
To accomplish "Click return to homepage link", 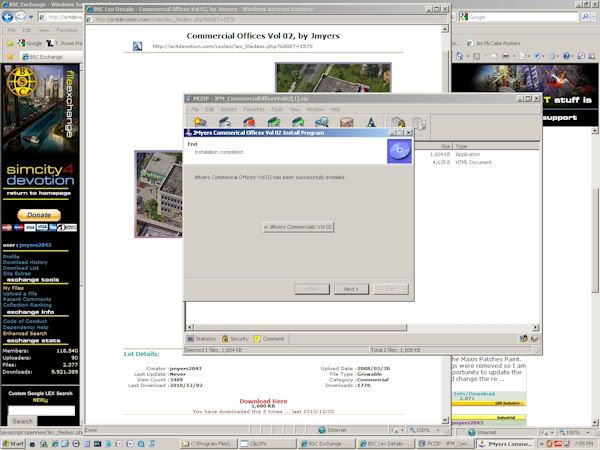I will pyautogui.click(x=39, y=193).
